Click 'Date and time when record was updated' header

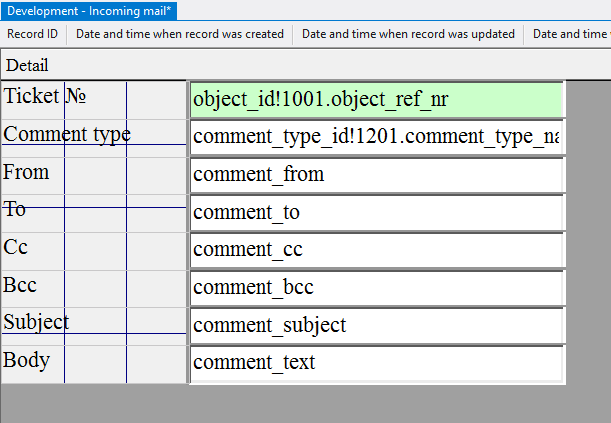pyautogui.click(x=408, y=34)
